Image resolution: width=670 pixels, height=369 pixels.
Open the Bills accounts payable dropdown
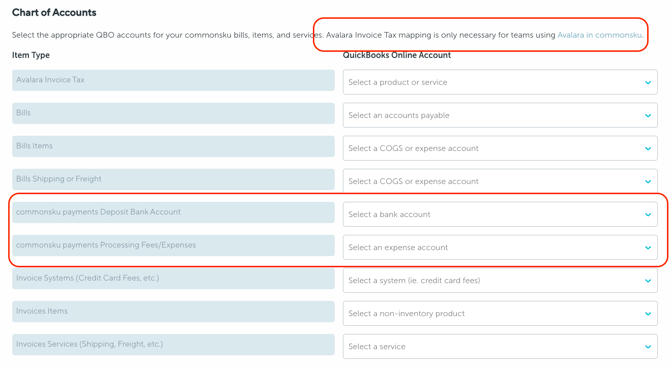500,115
